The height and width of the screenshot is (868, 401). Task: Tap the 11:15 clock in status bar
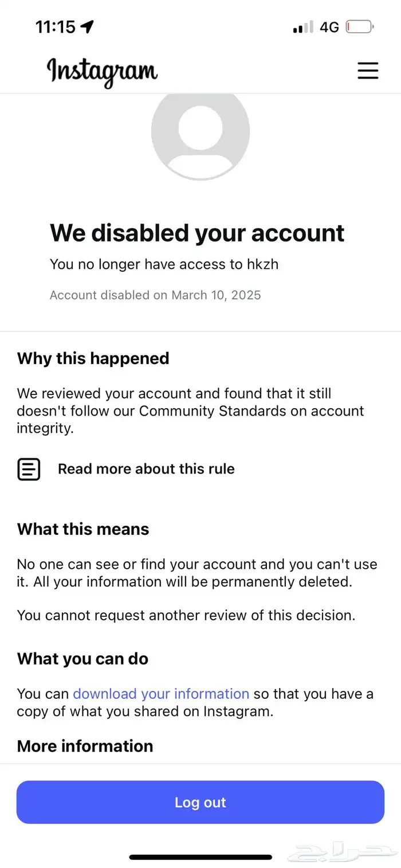click(x=56, y=26)
